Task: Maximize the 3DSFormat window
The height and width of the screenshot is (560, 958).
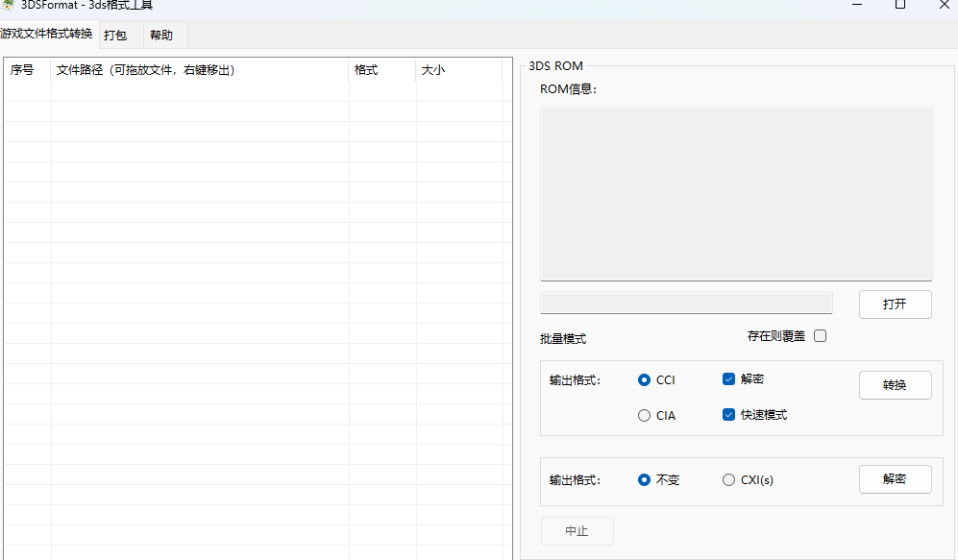Action: pyautogui.click(x=900, y=5)
